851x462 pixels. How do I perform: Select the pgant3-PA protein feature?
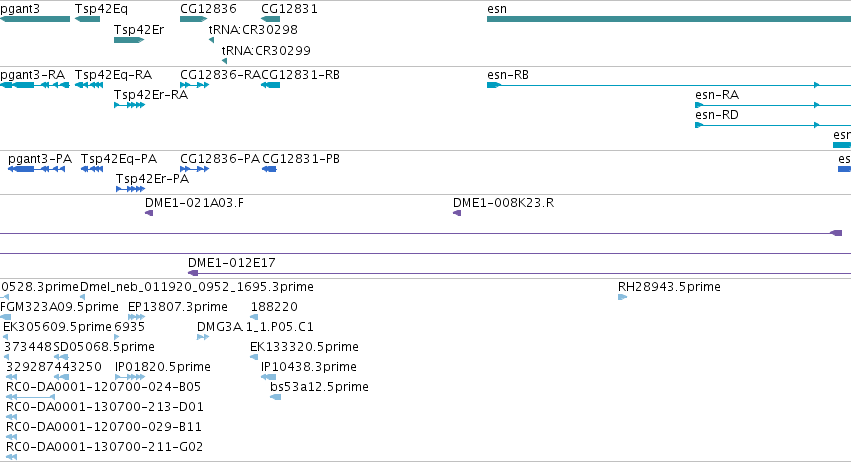(36, 169)
